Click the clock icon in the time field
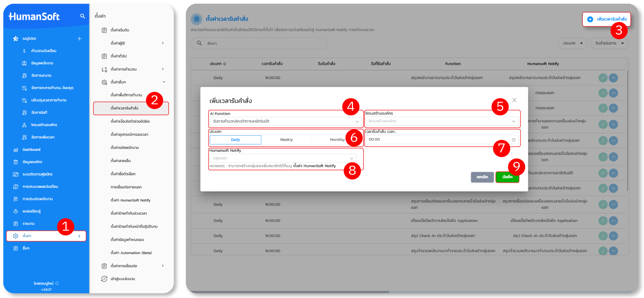This screenshot has height=298, width=644. pos(514,140)
